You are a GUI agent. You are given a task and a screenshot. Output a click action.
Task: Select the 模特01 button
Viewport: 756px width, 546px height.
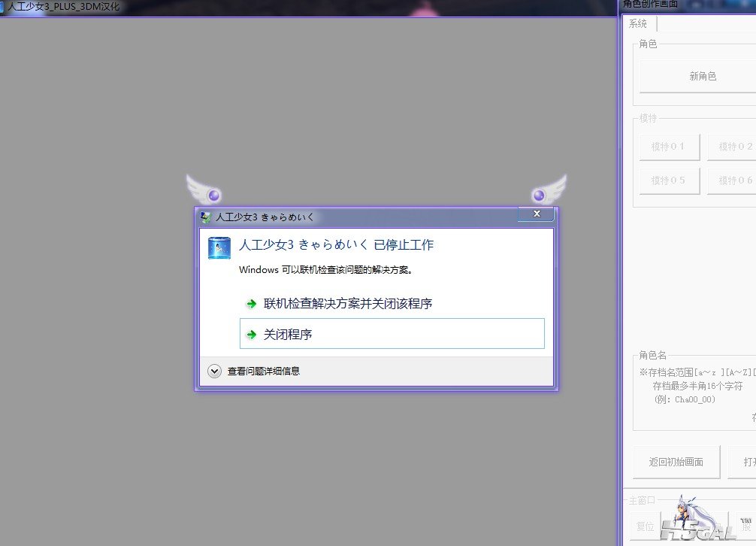669,147
